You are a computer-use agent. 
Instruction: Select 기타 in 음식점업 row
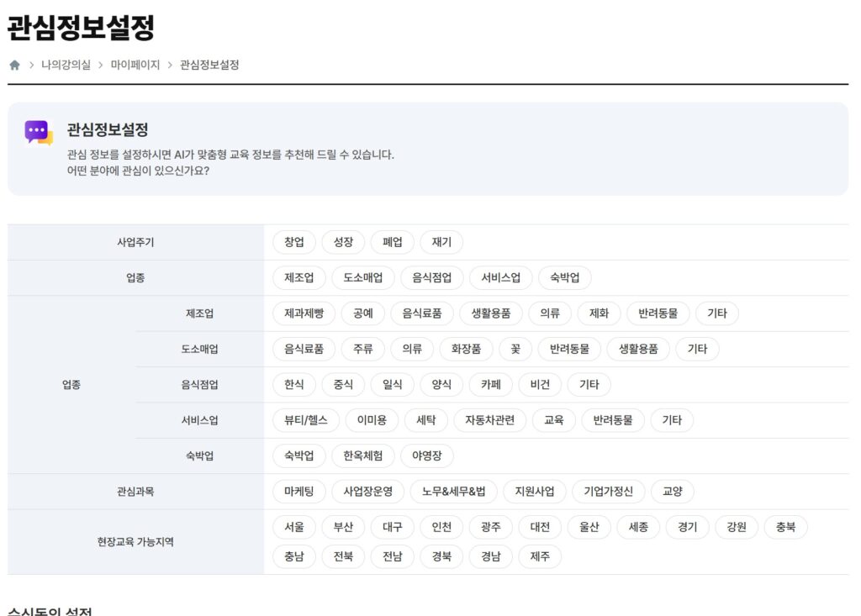[589, 385]
